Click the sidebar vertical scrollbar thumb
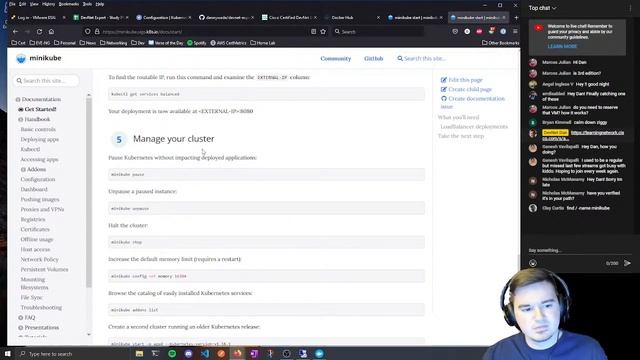Image resolution: width=640 pixels, height=360 pixels. click(x=89, y=192)
